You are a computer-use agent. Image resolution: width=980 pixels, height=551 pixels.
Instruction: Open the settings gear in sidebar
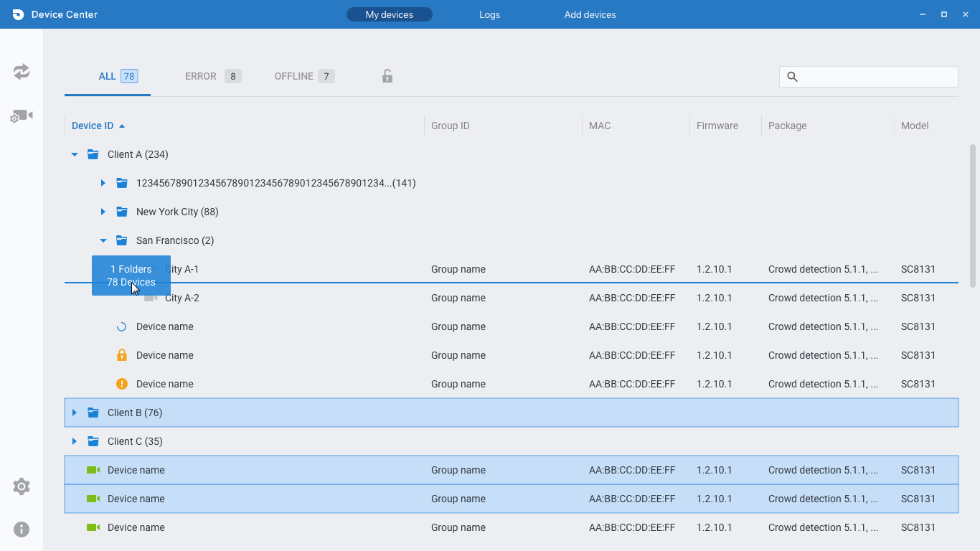(22, 486)
